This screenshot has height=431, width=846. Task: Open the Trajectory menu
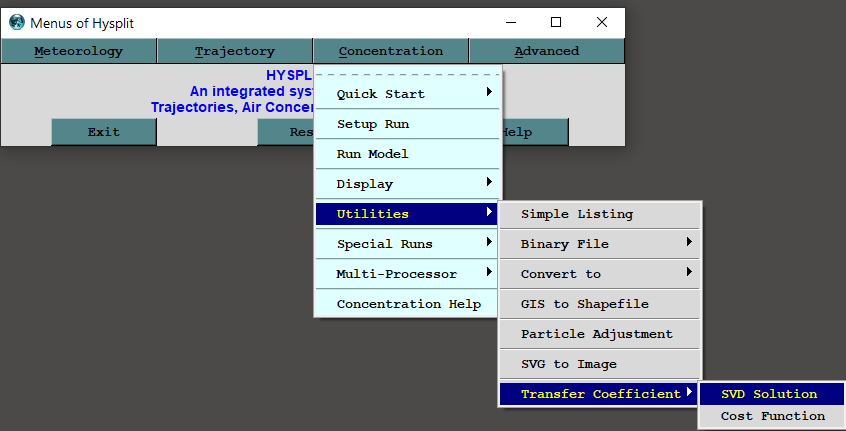point(235,51)
